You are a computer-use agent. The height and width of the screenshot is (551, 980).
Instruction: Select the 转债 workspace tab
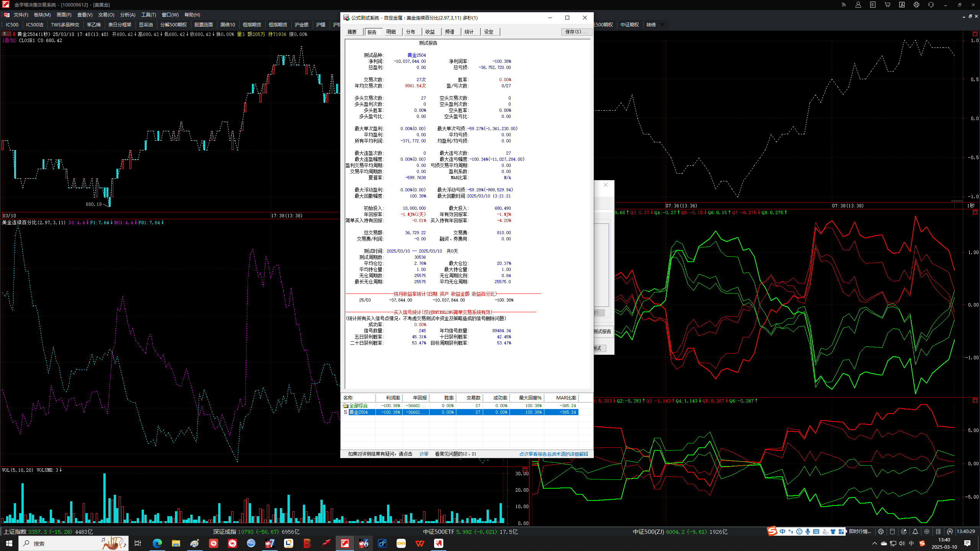point(651,24)
